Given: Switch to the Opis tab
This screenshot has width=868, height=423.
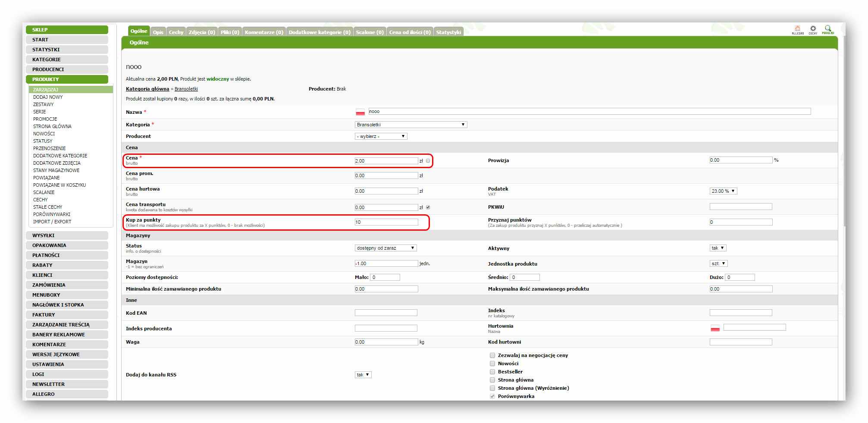Looking at the screenshot, I should [x=158, y=32].
